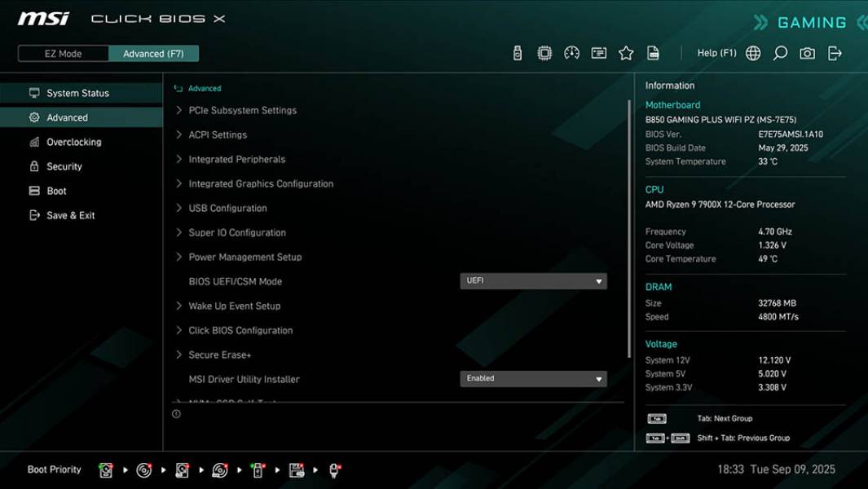
Task: Select the CPU hardware monitor icon
Action: coord(544,52)
